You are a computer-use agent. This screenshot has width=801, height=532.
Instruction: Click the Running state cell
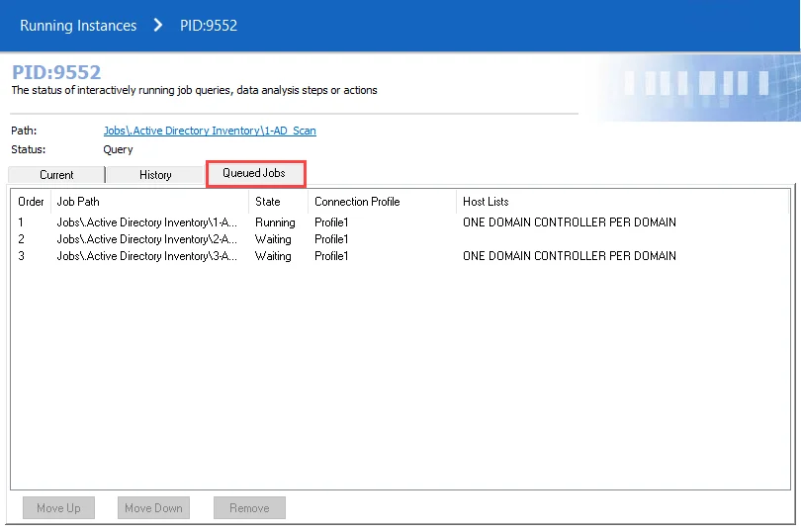(275, 222)
